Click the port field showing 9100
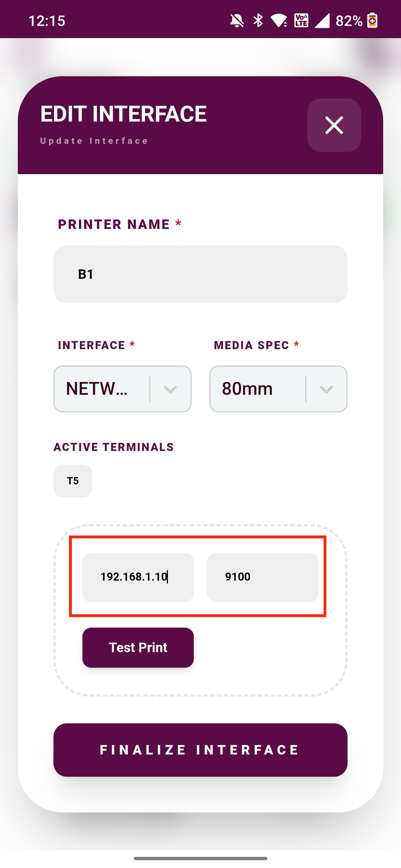This screenshot has width=401, height=868. 262,576
